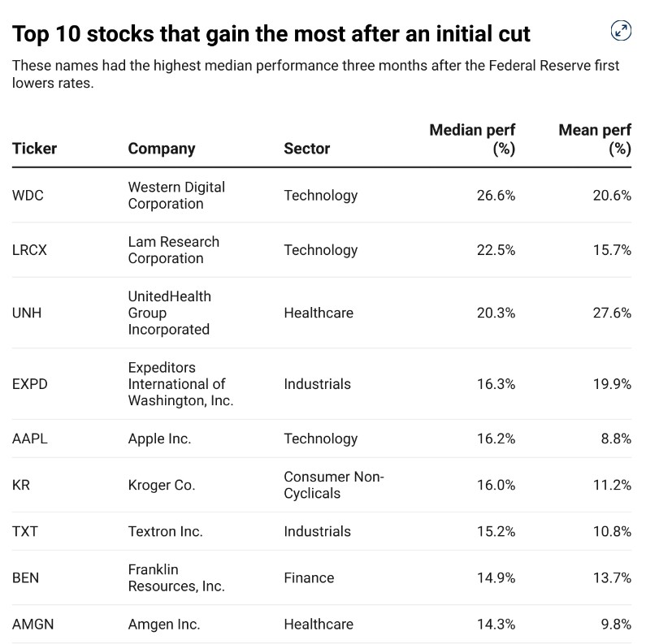The height and width of the screenshot is (644, 646).
Task: Select the chart title heading text
Action: coord(271,33)
